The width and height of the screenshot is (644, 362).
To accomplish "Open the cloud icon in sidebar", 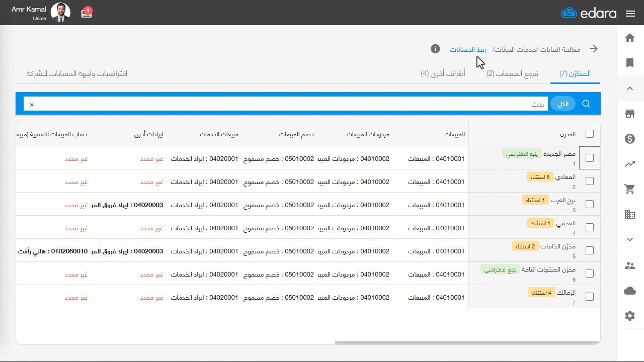I will pos(630,291).
